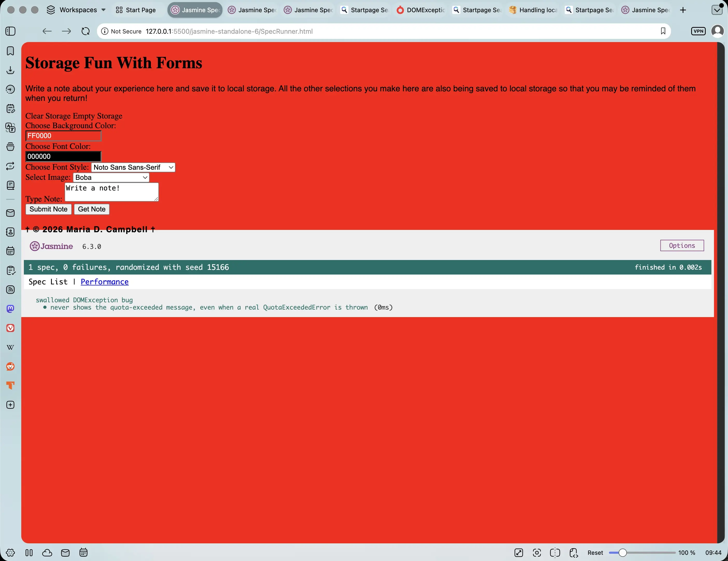The width and height of the screenshot is (728, 561).
Task: Toggle panel visibility in status bar
Action: [29, 553]
